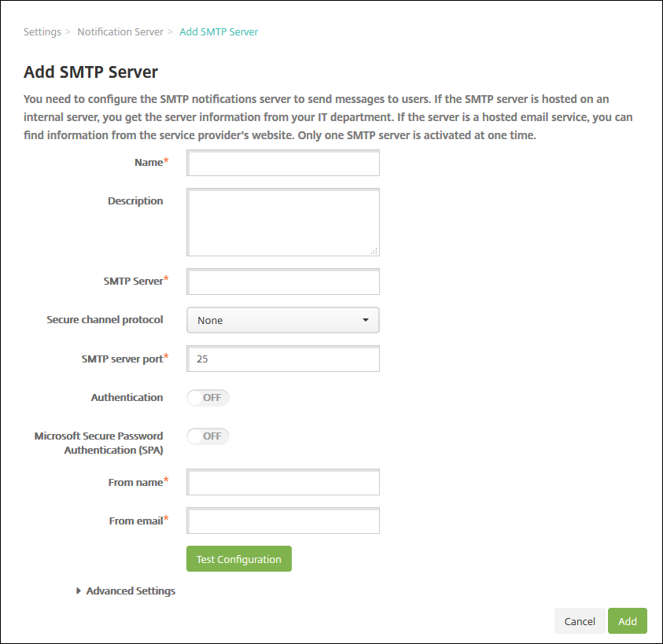663x644 pixels.
Task: Click the Add button
Action: pyautogui.click(x=628, y=621)
